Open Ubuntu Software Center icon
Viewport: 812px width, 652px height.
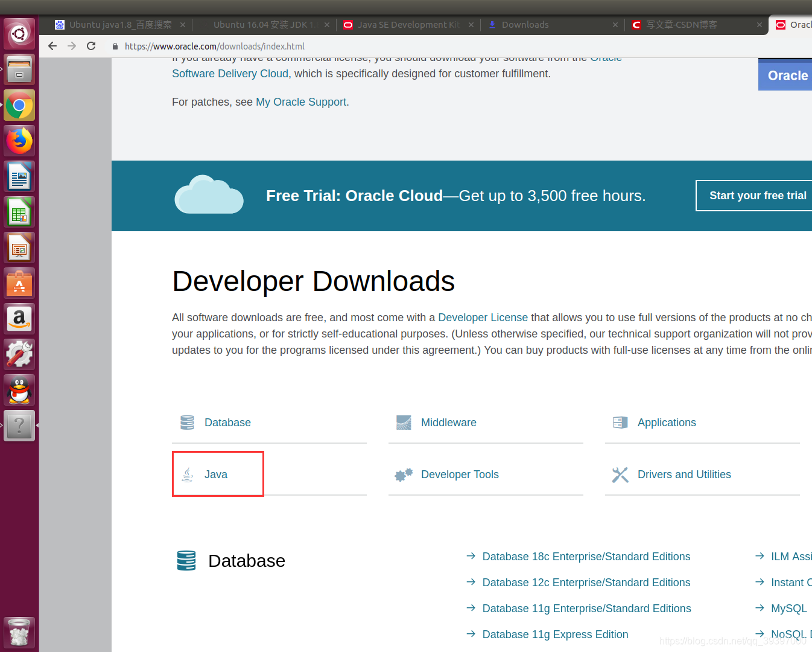pyautogui.click(x=19, y=283)
